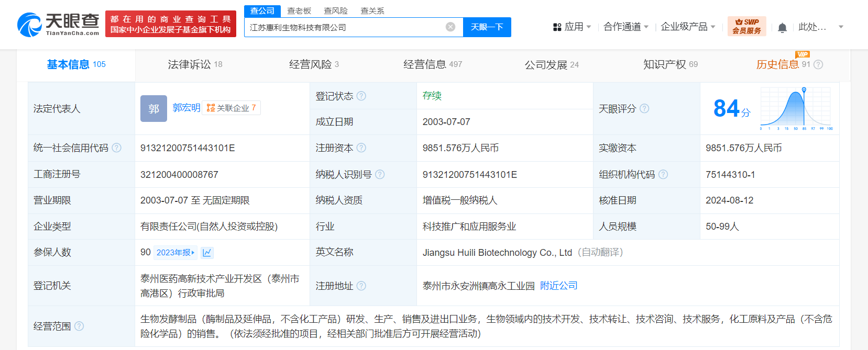Clear the search box with the X icon

(x=451, y=27)
